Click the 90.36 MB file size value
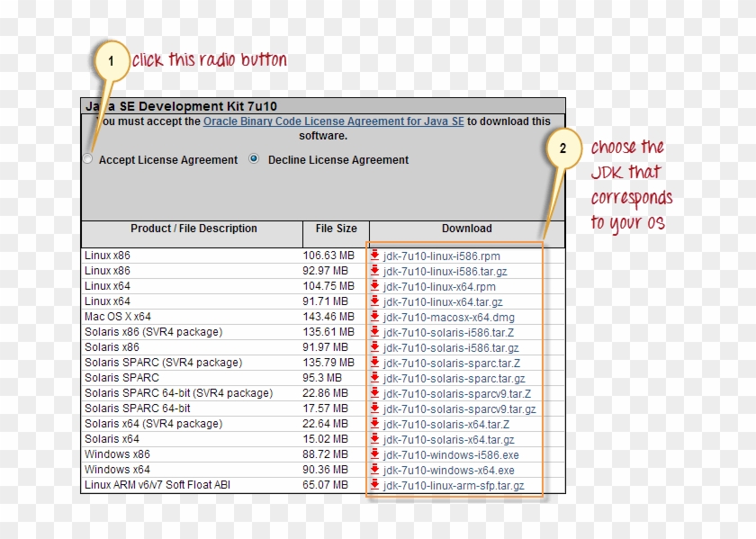Image resolution: width=756 pixels, height=539 pixels. 326,470
